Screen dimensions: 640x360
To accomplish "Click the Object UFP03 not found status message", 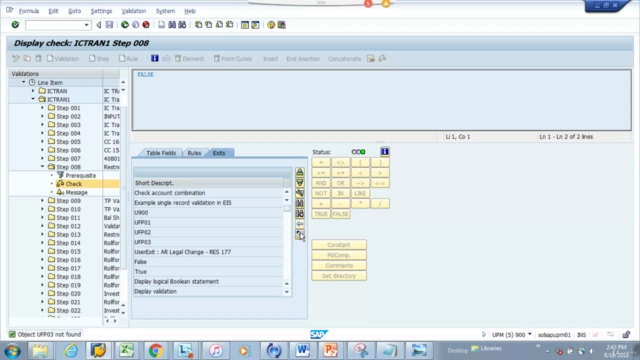I will pos(49,334).
